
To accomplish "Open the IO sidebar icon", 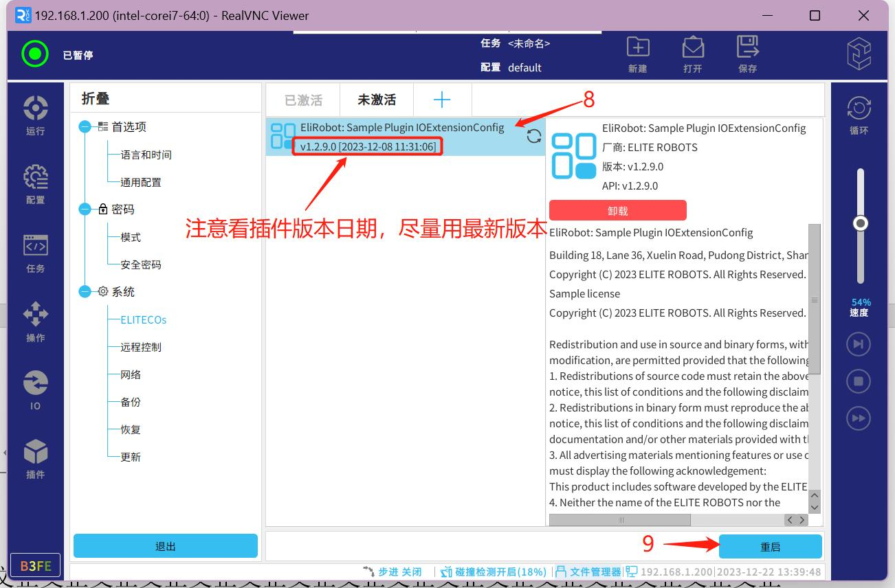I will [x=35, y=389].
